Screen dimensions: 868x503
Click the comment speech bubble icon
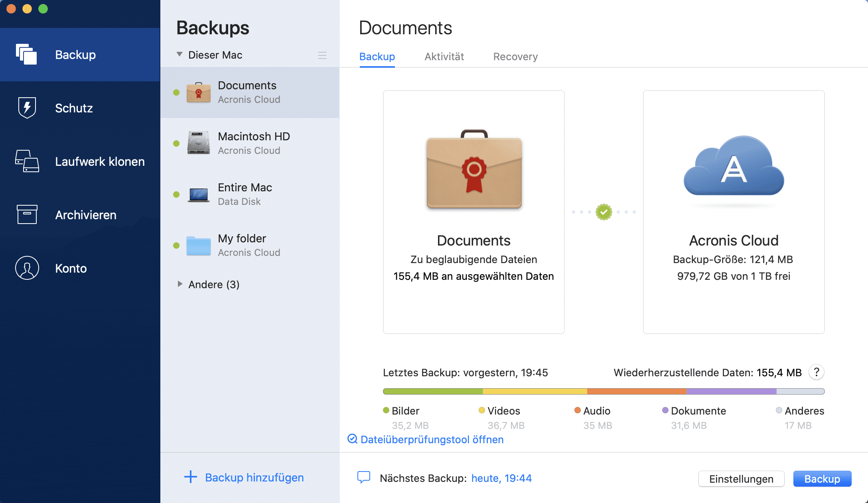click(363, 477)
